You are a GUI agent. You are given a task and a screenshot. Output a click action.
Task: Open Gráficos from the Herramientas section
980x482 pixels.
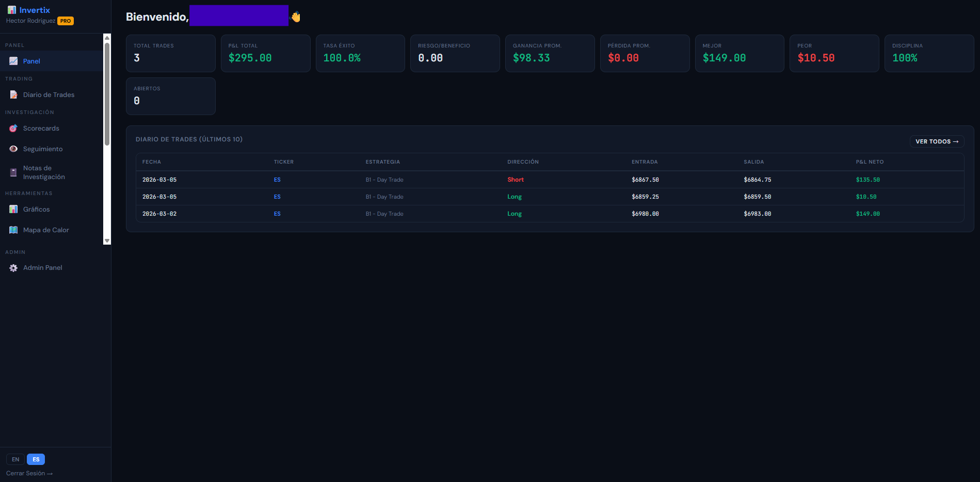click(x=36, y=209)
